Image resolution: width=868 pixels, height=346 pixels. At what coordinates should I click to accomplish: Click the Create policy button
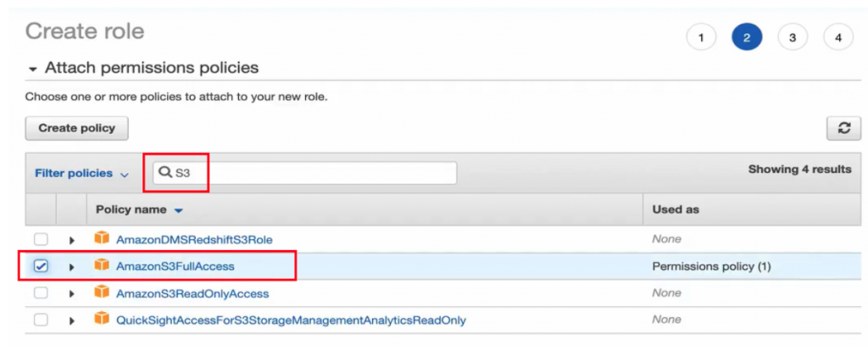pos(77,128)
